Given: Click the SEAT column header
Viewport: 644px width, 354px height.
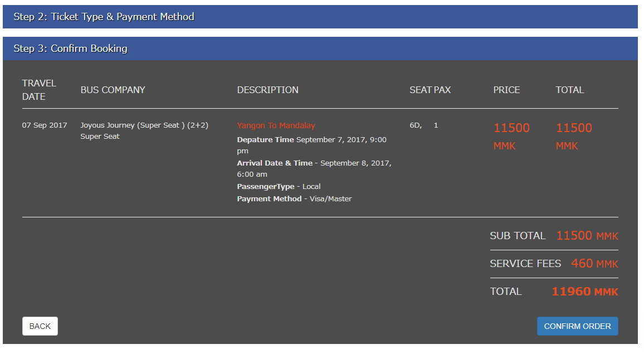Looking at the screenshot, I should pyautogui.click(x=420, y=90).
